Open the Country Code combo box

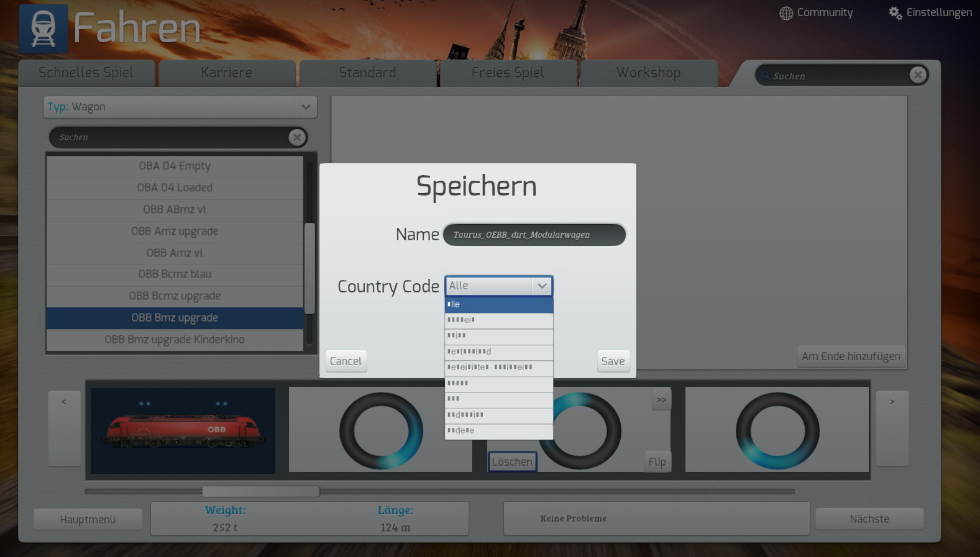(x=498, y=286)
